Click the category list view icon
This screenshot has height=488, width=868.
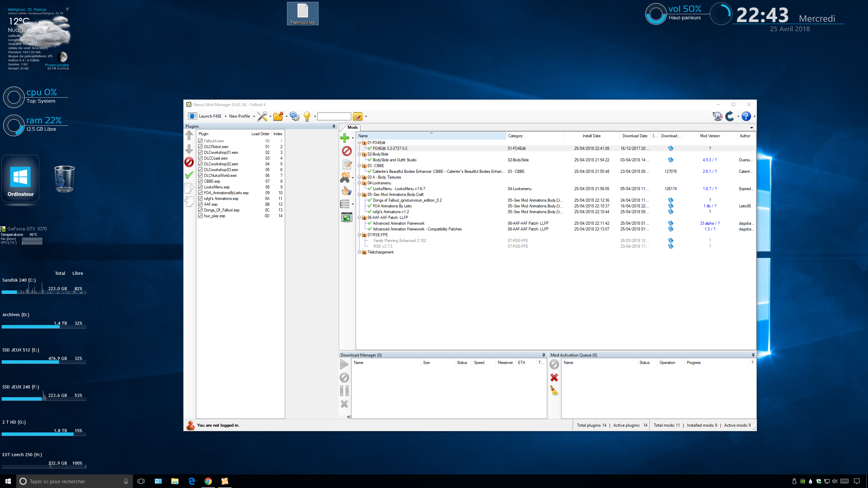pos(345,204)
